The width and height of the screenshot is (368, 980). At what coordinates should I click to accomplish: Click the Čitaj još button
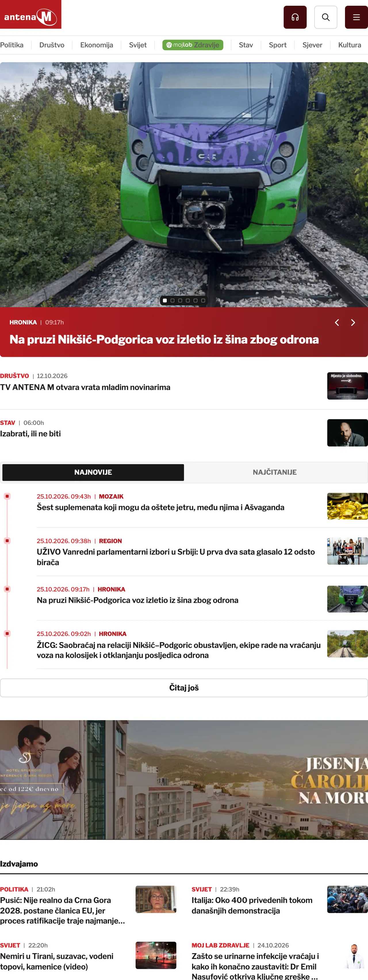[184, 688]
